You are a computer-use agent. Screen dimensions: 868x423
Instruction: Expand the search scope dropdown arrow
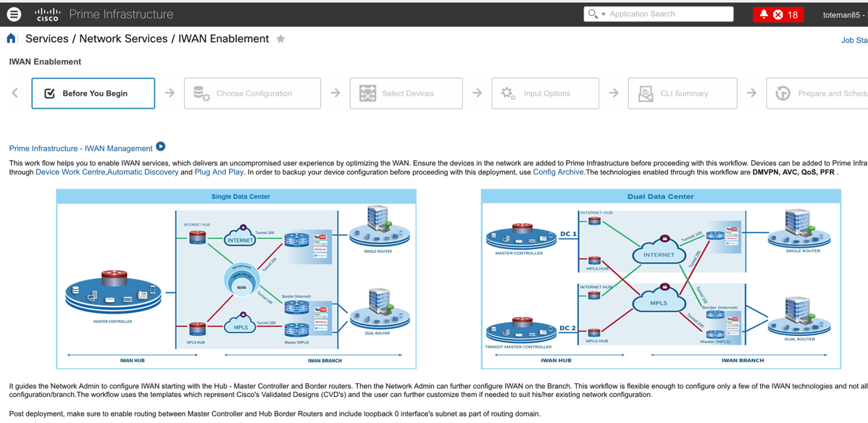pyautogui.click(x=603, y=14)
